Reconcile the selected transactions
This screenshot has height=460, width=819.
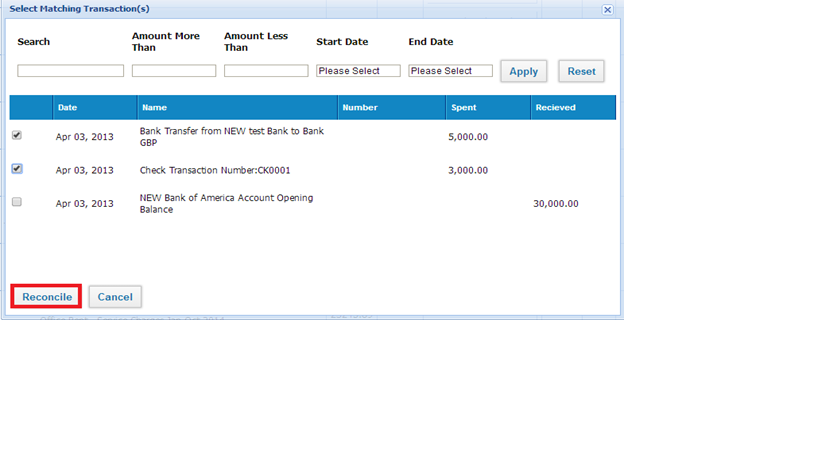click(46, 297)
